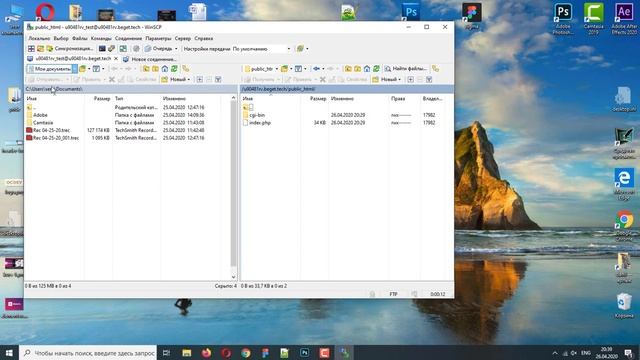Screen dimensions: 640x360
Task: Click the remote panel open directory icon
Action: 284,69
